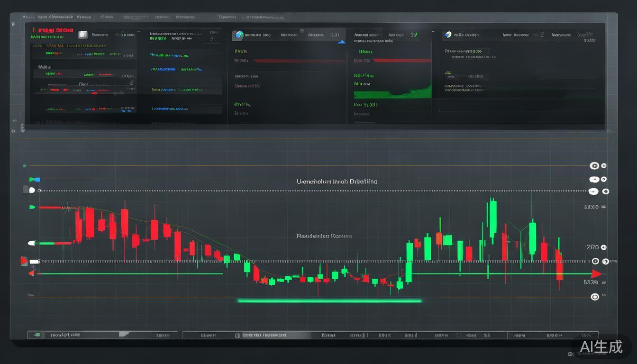Open the chart grid icon beside the red panel title
This screenshot has height=364, width=637.
click(83, 35)
